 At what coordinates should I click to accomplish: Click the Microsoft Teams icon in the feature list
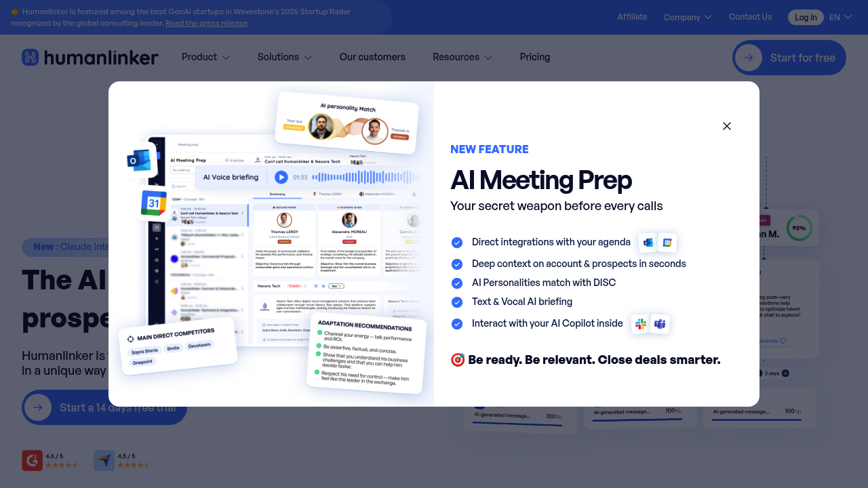click(x=660, y=324)
